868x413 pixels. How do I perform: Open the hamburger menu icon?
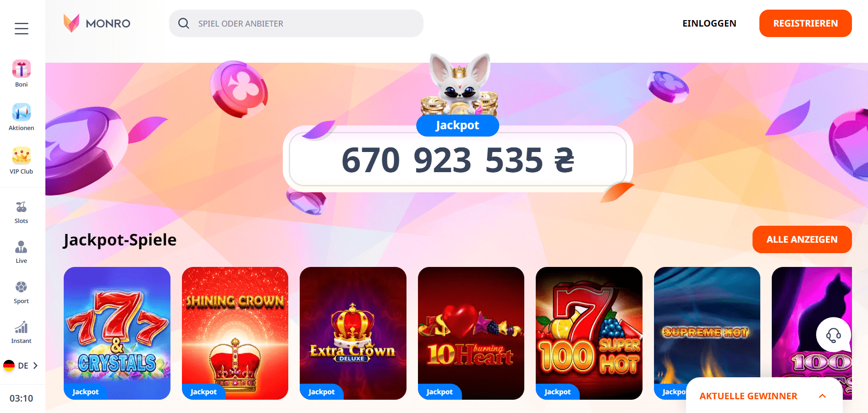click(22, 28)
